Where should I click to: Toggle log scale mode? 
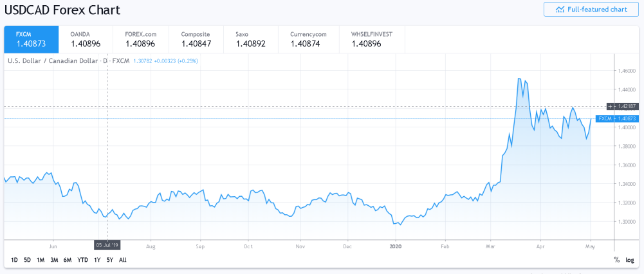[x=630, y=260]
